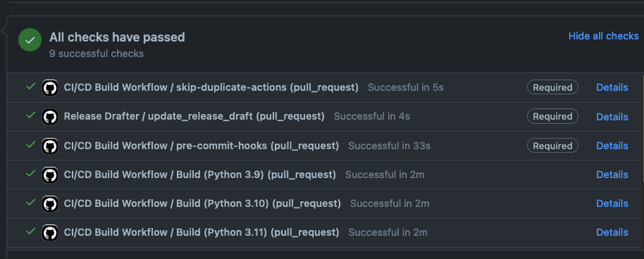
Task: Click green checkmark of pre-commit-hooks row
Action: pyautogui.click(x=30, y=144)
